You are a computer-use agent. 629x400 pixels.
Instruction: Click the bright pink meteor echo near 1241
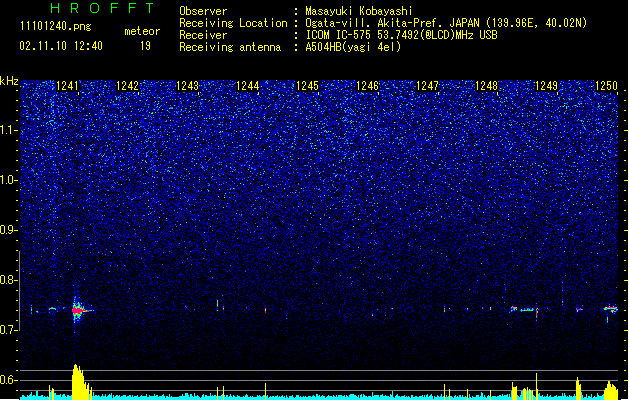78,310
